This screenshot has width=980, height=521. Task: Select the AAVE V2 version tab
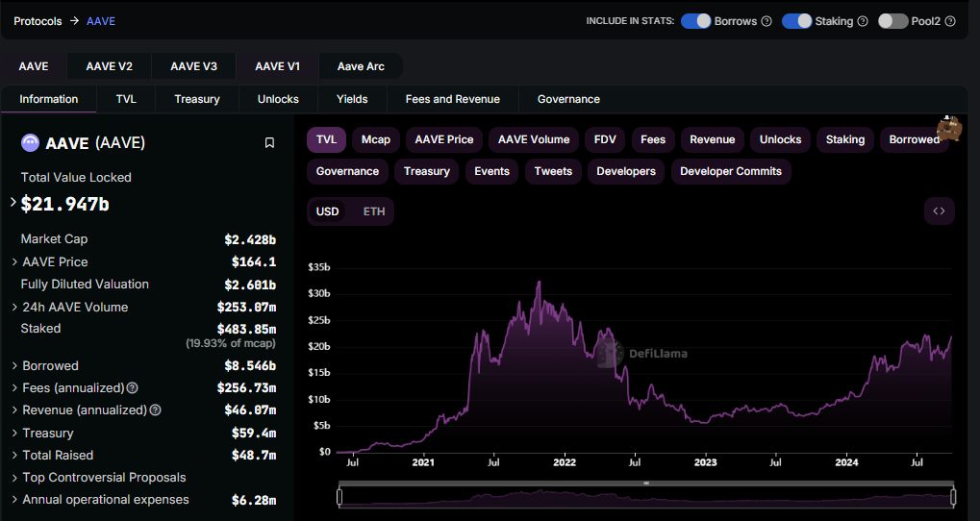point(110,66)
